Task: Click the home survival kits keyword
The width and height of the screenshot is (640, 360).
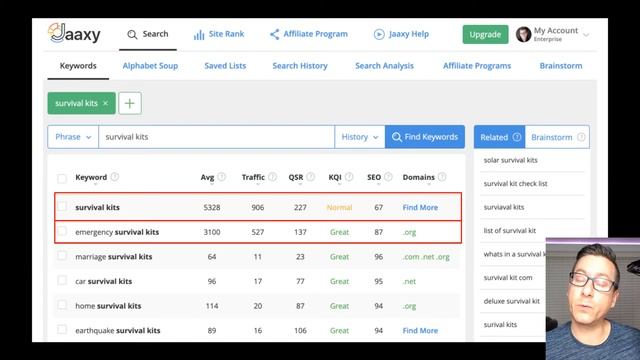Action: [x=108, y=306]
